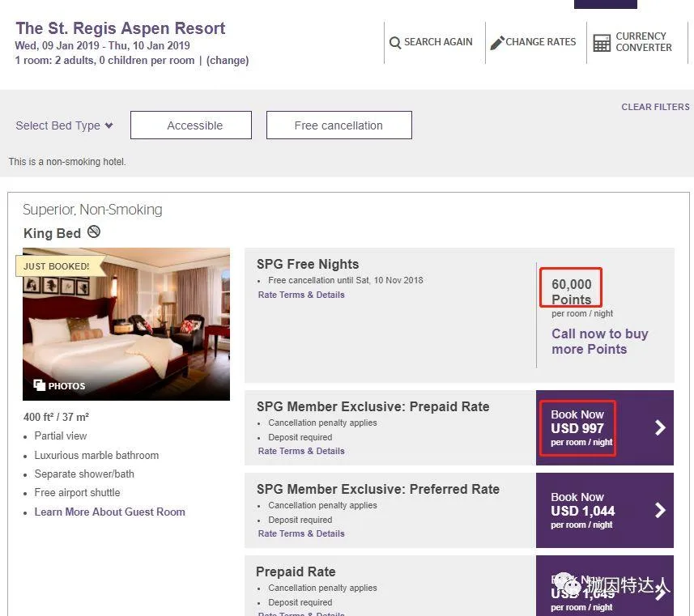Viewport: 694px width, 616px height.
Task: Click the Just Booked! badge
Action: [x=59, y=266]
